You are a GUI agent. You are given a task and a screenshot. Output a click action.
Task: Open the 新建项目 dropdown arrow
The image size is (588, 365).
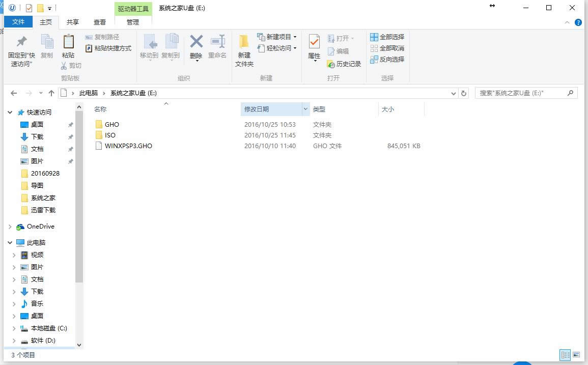294,36
